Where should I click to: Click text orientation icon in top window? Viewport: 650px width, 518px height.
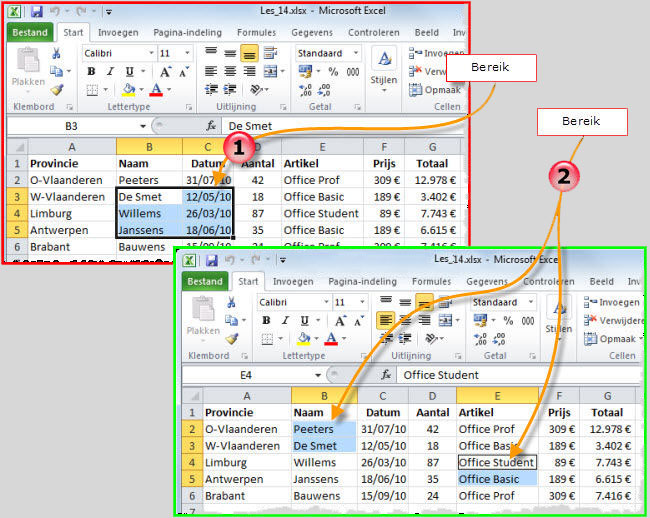[257, 89]
